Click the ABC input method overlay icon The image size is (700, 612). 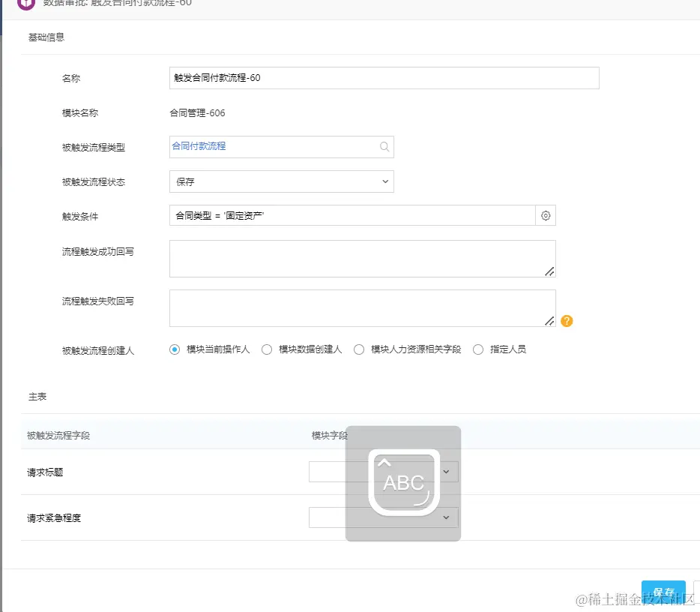point(403,483)
